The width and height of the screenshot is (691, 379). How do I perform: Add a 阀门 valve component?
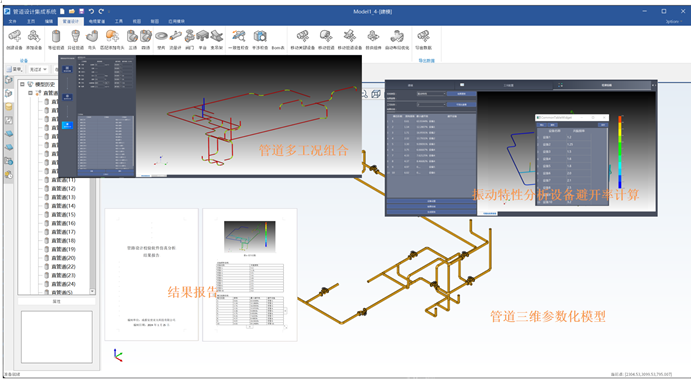click(189, 40)
